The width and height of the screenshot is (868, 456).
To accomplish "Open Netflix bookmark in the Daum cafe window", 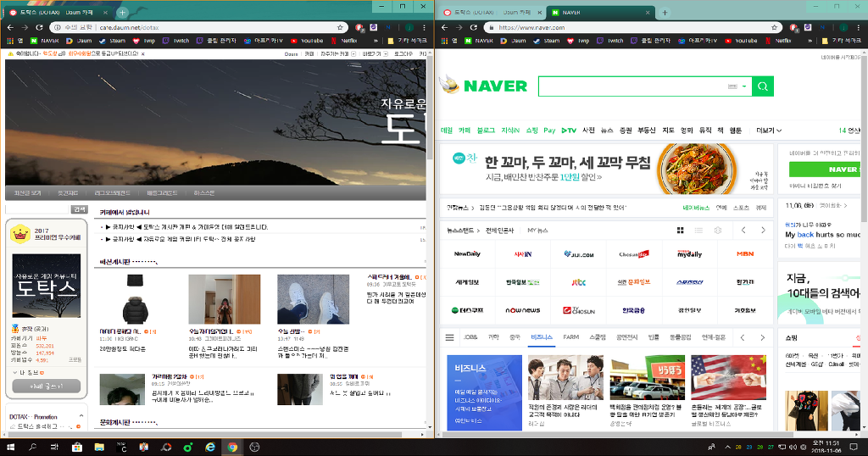I will point(344,41).
